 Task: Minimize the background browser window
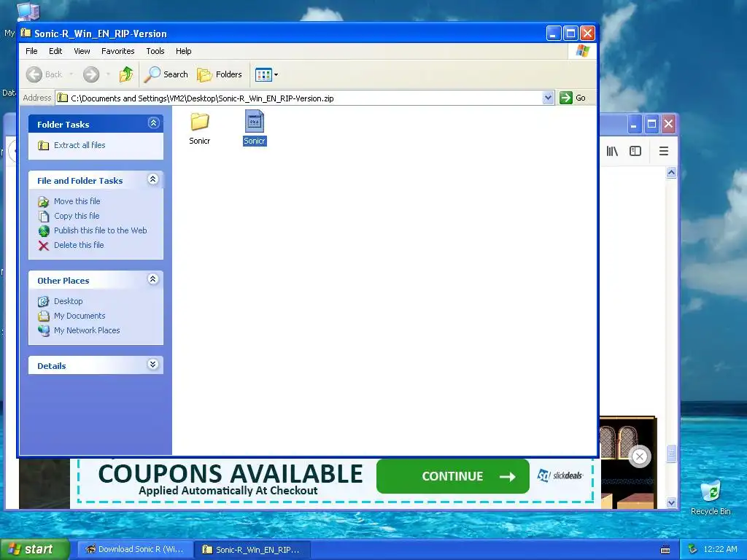click(x=634, y=124)
